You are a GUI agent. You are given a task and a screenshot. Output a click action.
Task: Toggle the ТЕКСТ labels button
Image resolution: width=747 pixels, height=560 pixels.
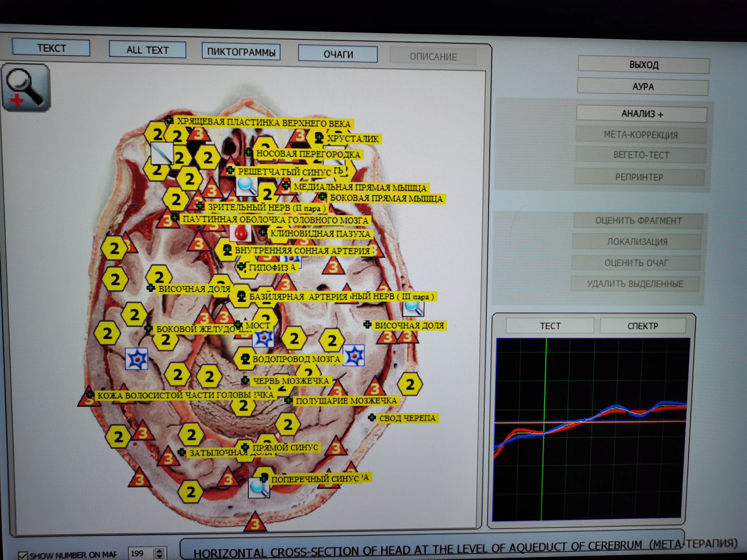point(51,48)
